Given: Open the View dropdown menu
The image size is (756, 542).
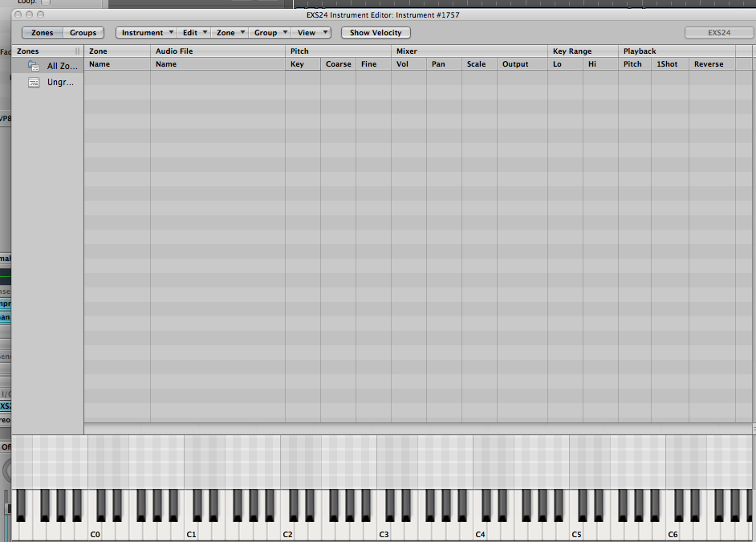Looking at the screenshot, I should [x=311, y=33].
